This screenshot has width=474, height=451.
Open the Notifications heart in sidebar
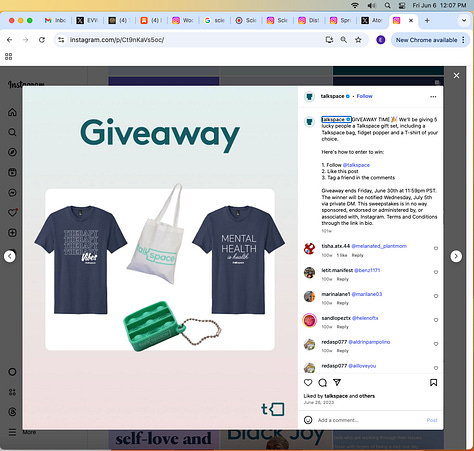click(12, 213)
